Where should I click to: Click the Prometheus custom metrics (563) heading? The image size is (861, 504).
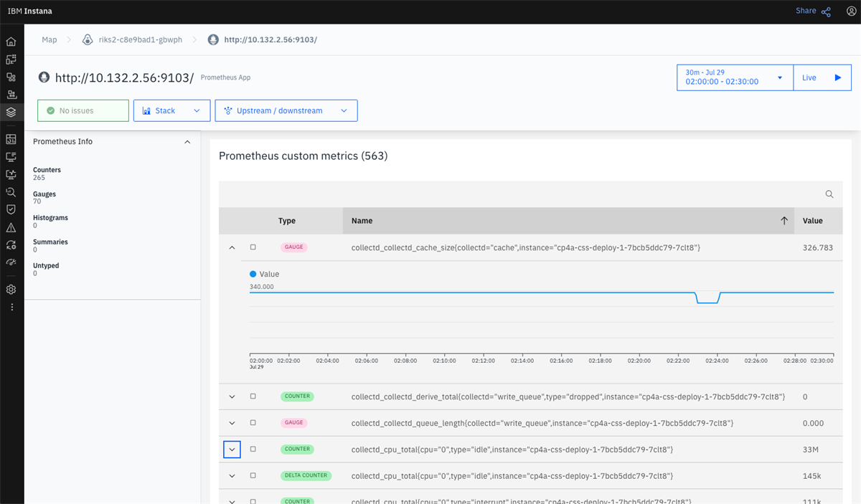303,156
